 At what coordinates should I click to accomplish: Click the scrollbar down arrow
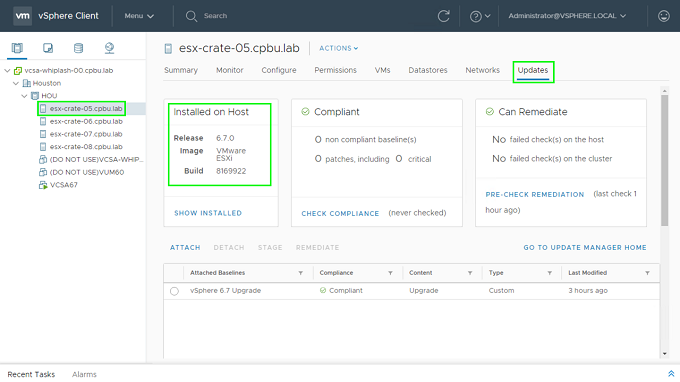(664, 354)
